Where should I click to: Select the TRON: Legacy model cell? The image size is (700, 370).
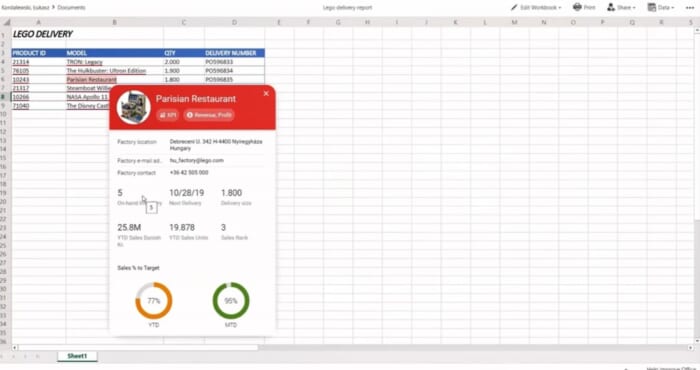click(x=114, y=62)
